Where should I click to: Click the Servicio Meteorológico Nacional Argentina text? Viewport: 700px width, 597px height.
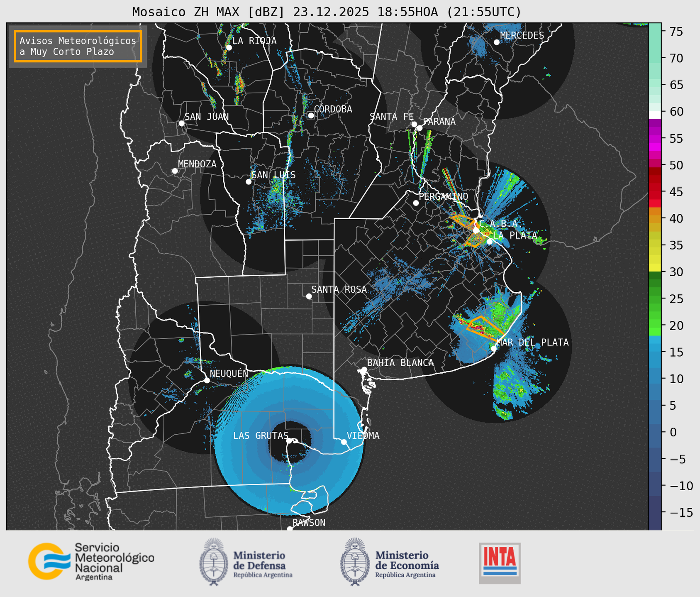tap(114, 561)
